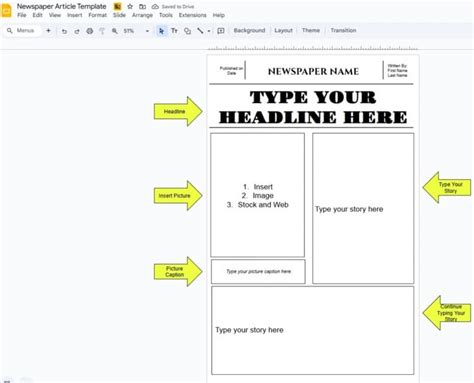Open Background settings
The height and width of the screenshot is (383, 474).
point(249,30)
